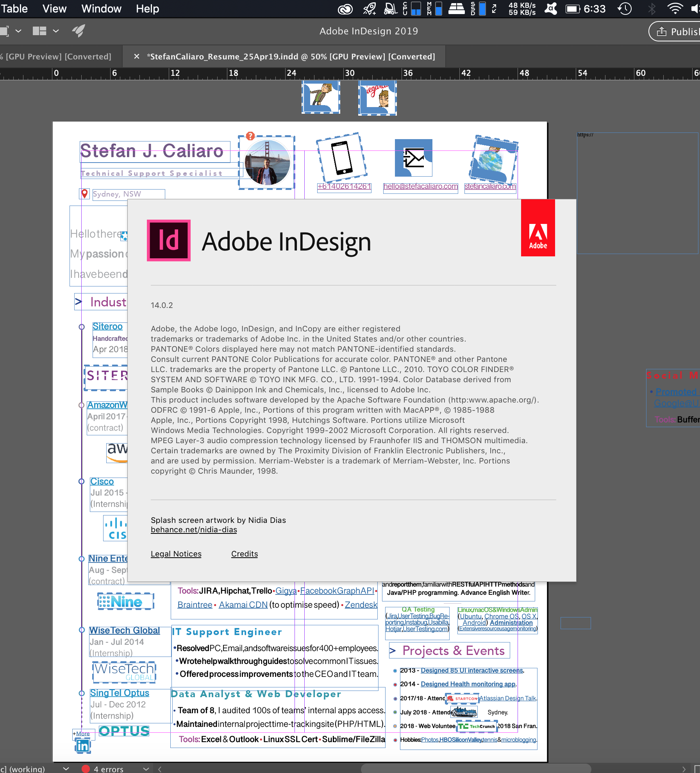
Task: Open the battery status menu
Action: (573, 9)
